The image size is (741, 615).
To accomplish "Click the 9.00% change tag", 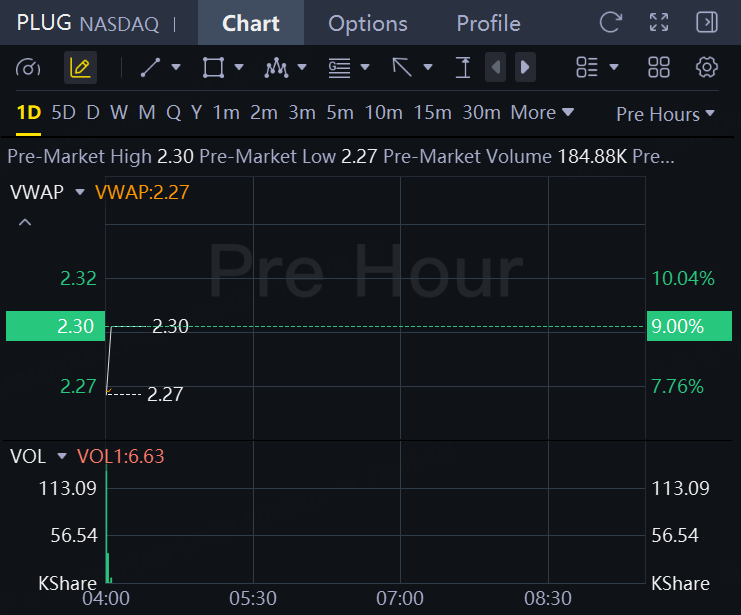I will [x=689, y=326].
